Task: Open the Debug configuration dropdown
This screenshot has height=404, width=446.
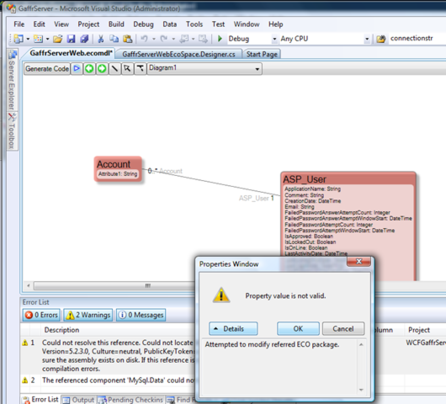Action: click(x=274, y=39)
